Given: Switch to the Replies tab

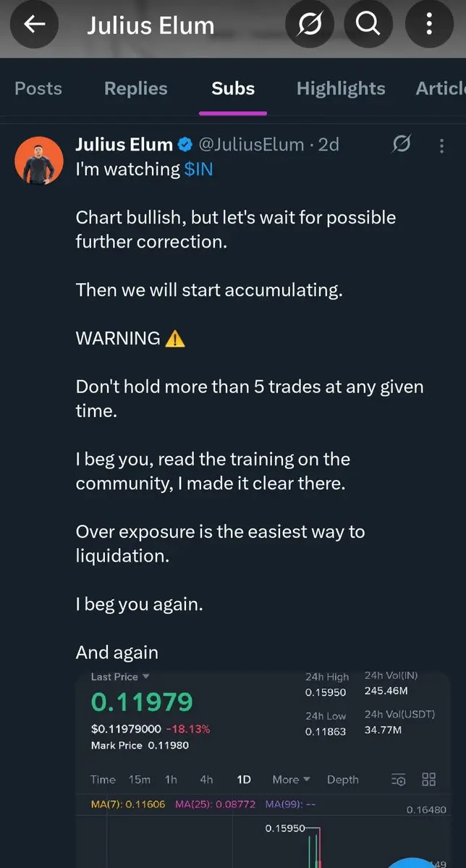Looking at the screenshot, I should tap(135, 88).
